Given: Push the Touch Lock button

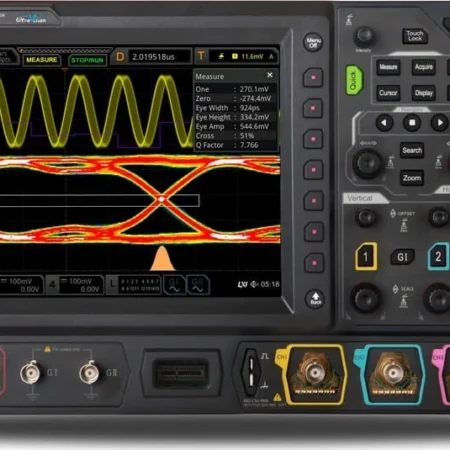Looking at the screenshot, I should pos(415,36).
